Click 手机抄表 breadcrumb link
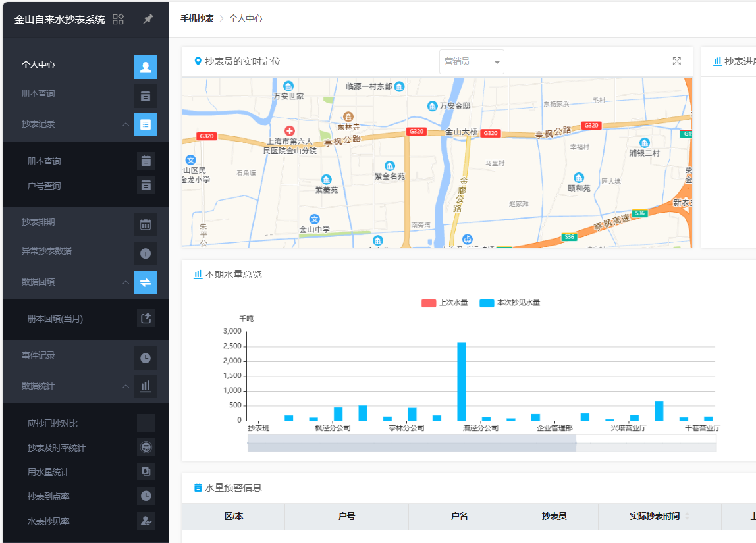This screenshot has height=543, width=756. pos(197,18)
